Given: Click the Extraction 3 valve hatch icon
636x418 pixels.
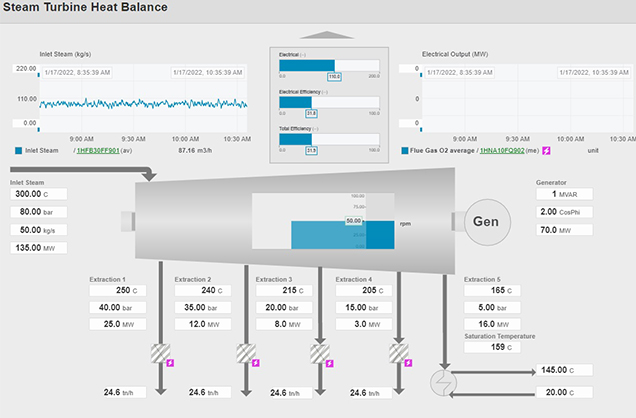Looking at the screenshot, I should pyautogui.click(x=320, y=352).
